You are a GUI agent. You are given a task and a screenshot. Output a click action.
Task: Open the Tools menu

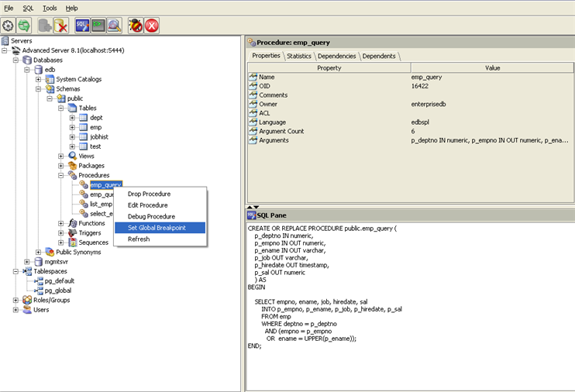[x=50, y=8]
